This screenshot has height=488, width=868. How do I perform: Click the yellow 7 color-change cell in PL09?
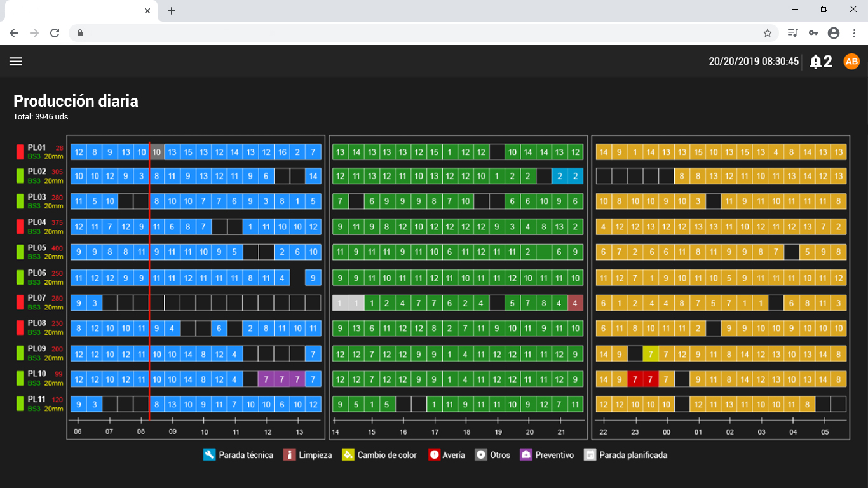coord(650,354)
